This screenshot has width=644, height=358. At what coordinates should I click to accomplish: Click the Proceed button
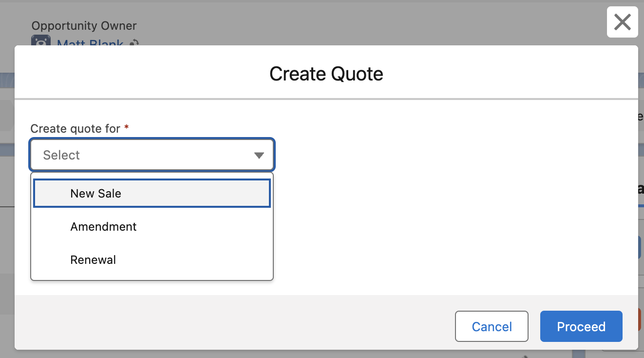pyautogui.click(x=581, y=326)
